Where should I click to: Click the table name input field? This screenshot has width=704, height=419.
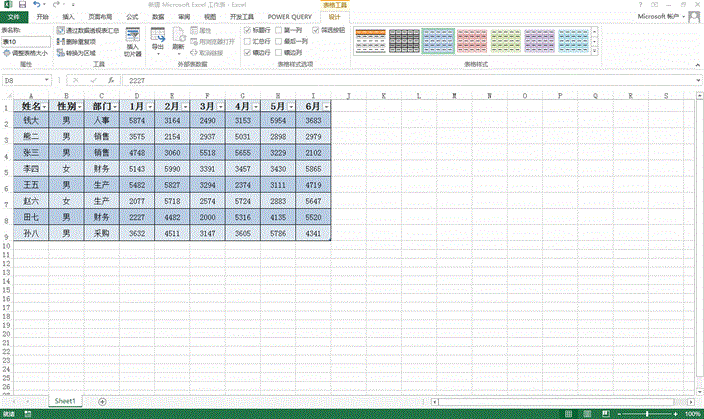tap(25, 42)
